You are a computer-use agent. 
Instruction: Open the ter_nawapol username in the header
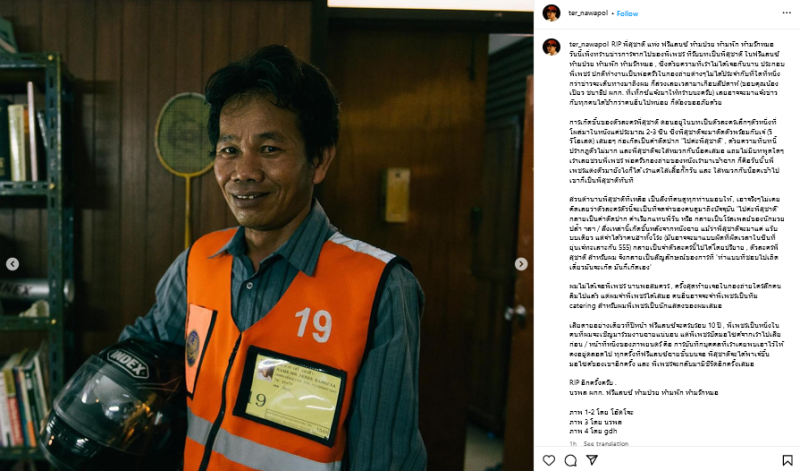pyautogui.click(x=588, y=13)
